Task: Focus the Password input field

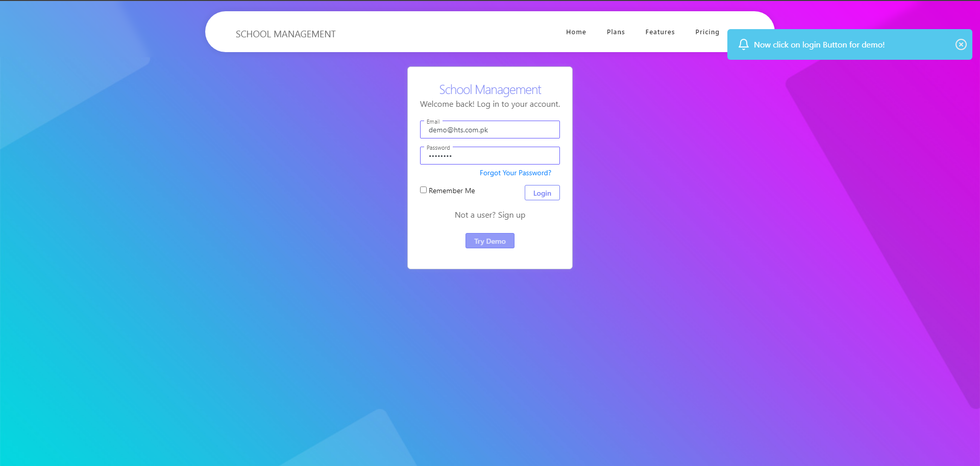Action: [x=490, y=155]
